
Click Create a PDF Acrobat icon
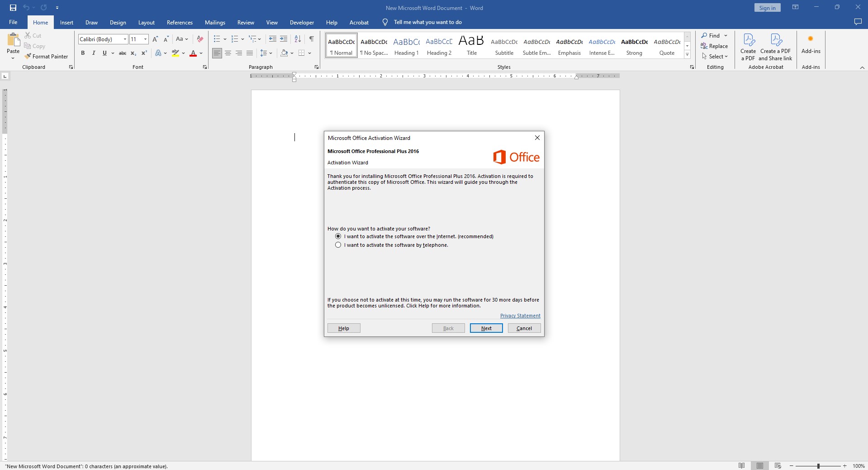[748, 47]
